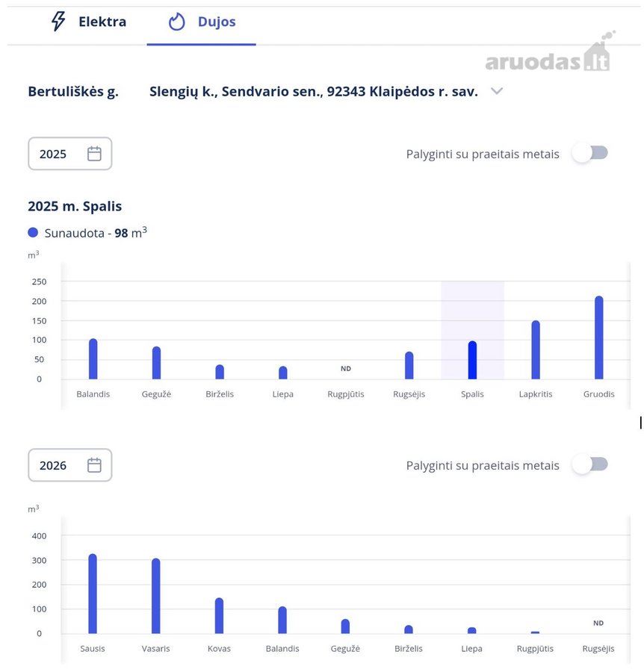644x672 pixels.
Task: Select the Sausis bar in 2026 chart
Action: (x=93, y=594)
